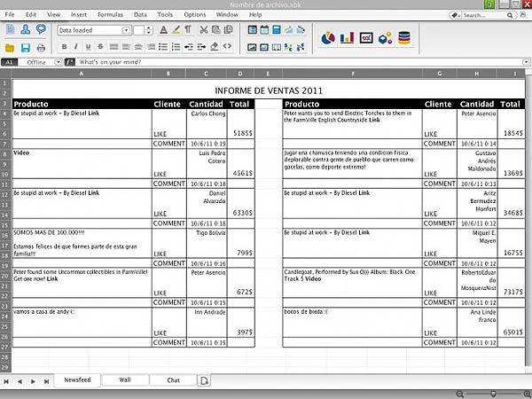Viewport: 532px width, 399px height.
Task: Copy the selection
Action: click(x=229, y=30)
